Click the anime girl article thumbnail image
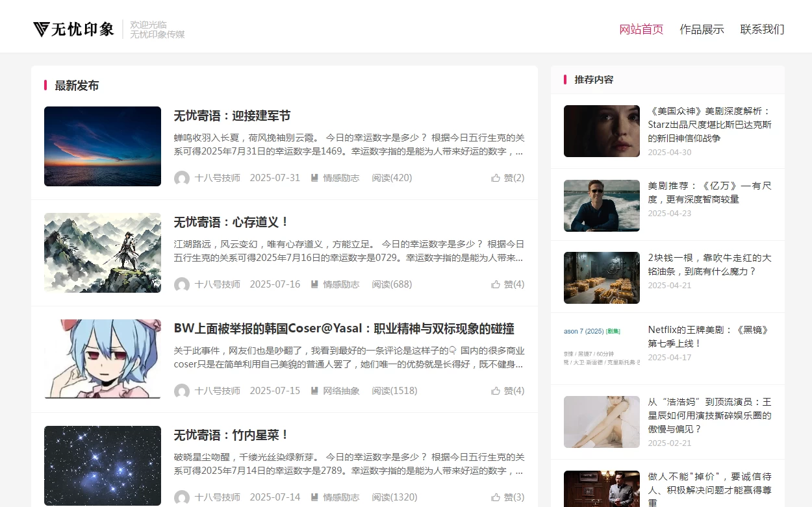Viewport: 812px width, 507px height. [x=102, y=360]
